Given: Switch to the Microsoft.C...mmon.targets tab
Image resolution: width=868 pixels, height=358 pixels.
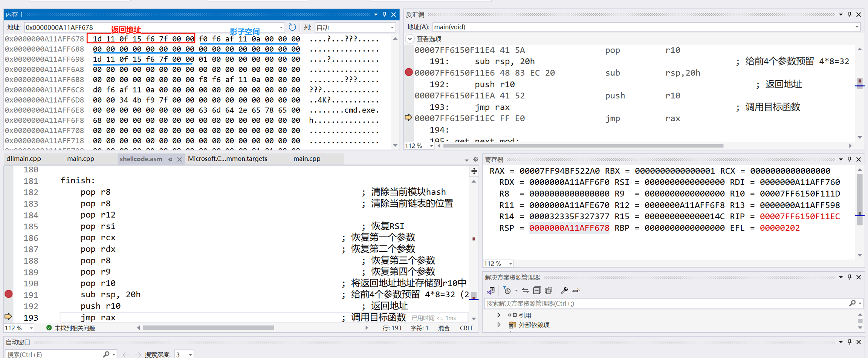Looking at the screenshot, I should tap(228, 159).
